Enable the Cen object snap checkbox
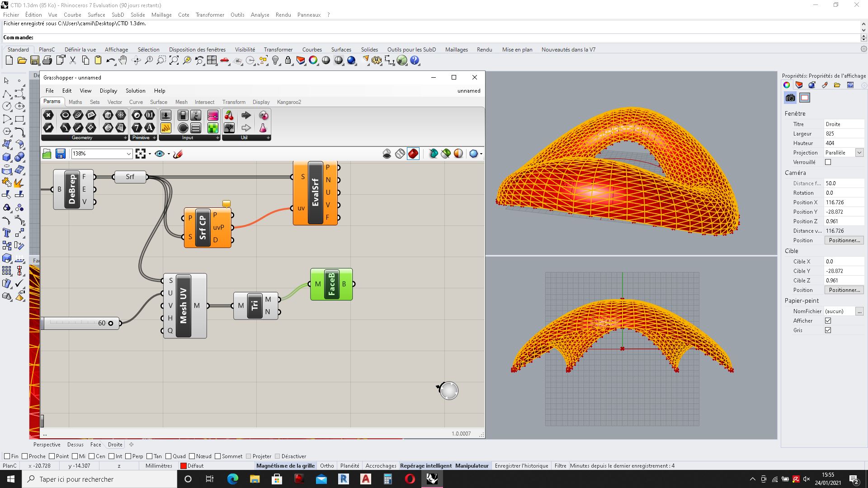 click(91, 456)
